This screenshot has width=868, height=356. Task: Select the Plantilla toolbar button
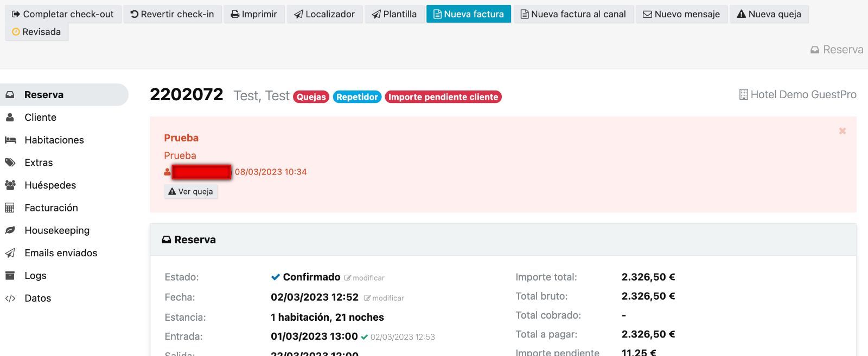394,14
